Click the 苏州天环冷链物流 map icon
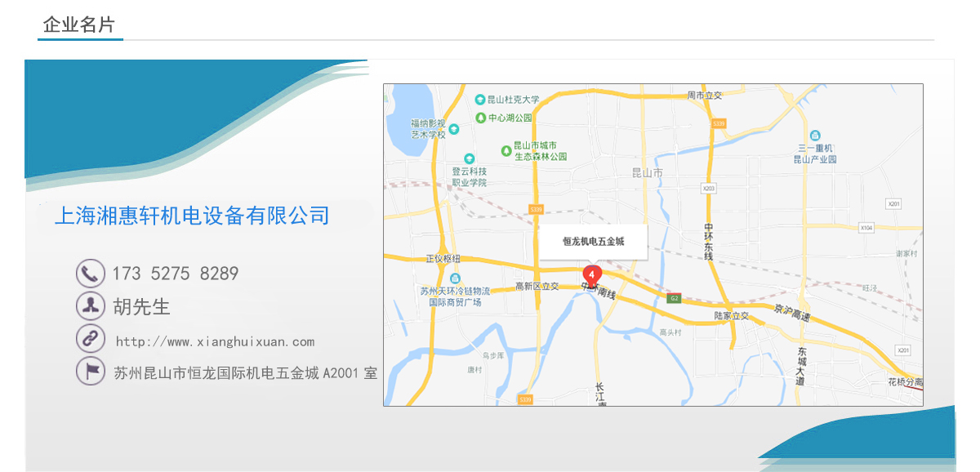The height and width of the screenshot is (472, 980). pyautogui.click(x=455, y=278)
